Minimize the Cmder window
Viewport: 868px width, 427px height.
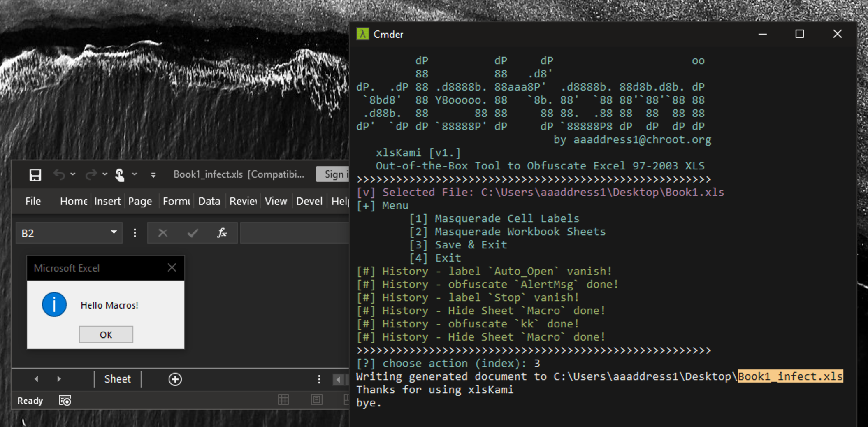pos(763,34)
